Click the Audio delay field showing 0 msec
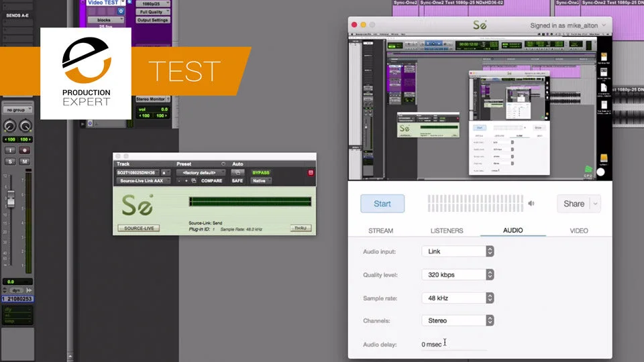This screenshot has height=362, width=644. 454,345
